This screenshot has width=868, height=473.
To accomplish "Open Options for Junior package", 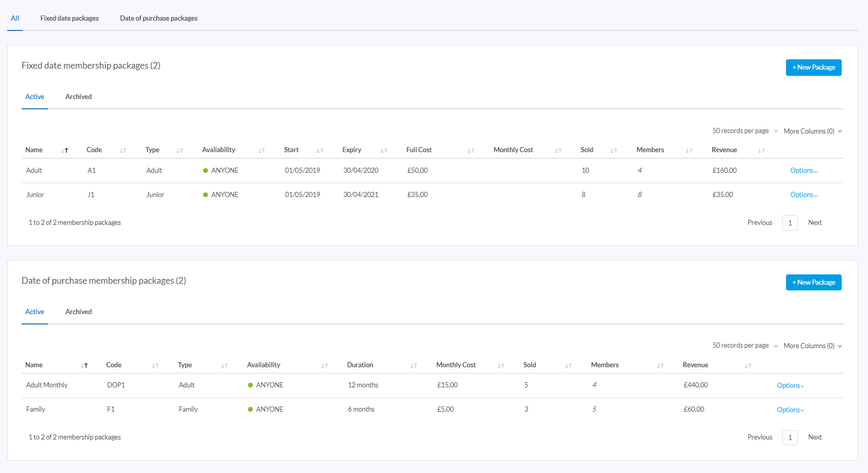I will pos(804,195).
